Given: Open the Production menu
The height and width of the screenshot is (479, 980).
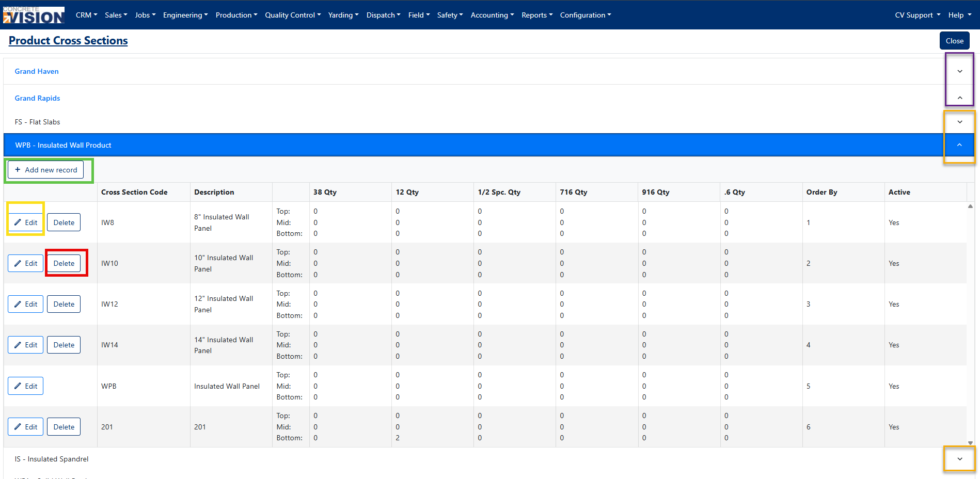Looking at the screenshot, I should 236,15.
